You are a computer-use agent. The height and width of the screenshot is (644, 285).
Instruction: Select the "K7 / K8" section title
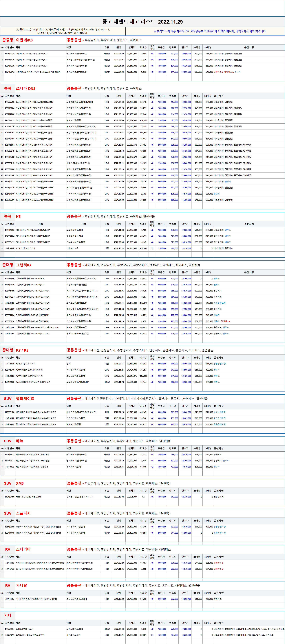pyautogui.click(x=22, y=350)
